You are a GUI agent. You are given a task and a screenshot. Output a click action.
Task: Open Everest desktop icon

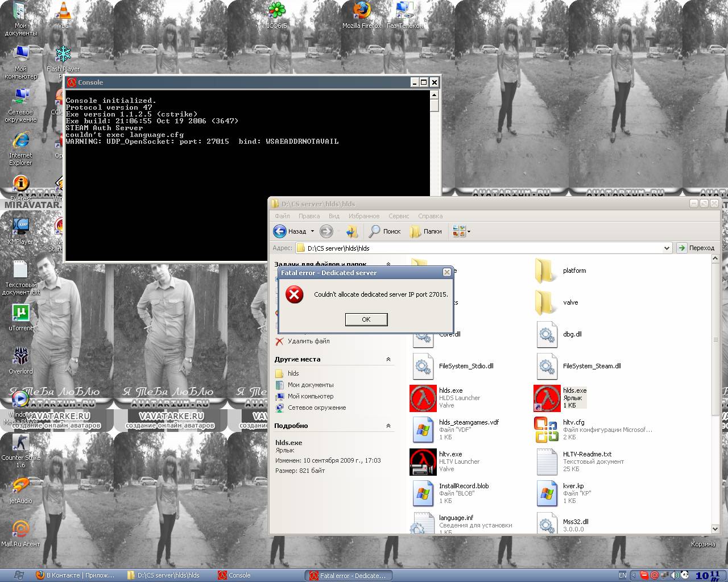coord(21,188)
